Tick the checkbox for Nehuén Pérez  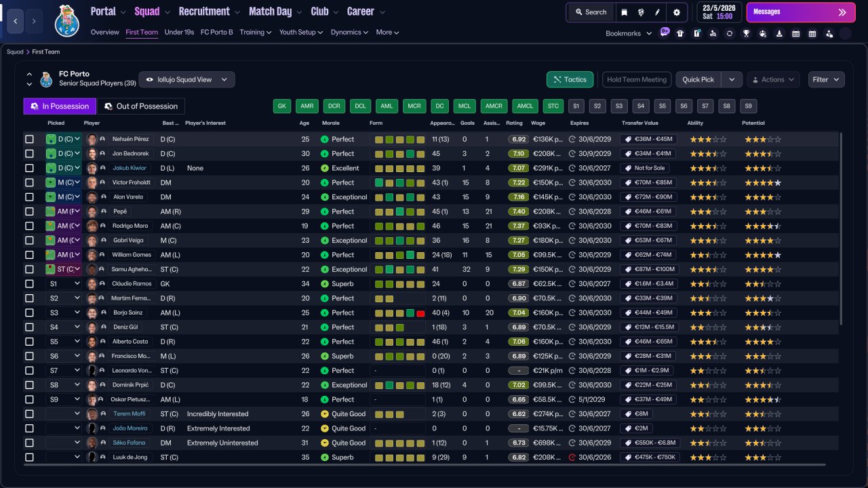[29, 139]
